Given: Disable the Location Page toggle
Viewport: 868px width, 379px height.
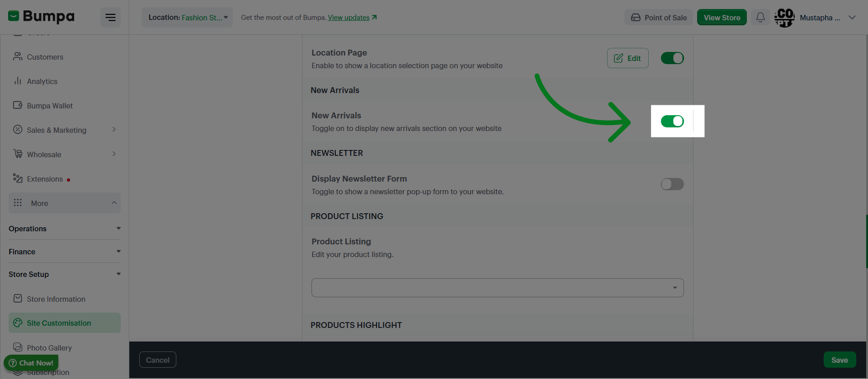Looking at the screenshot, I should 672,58.
